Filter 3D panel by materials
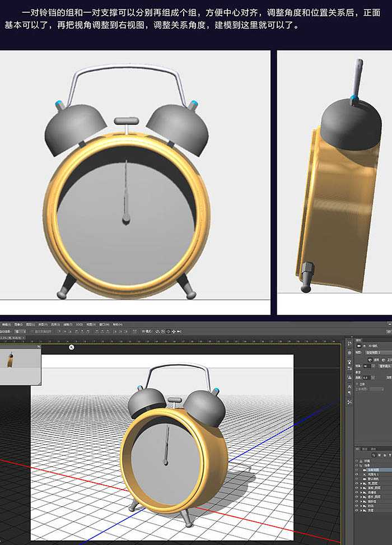Image resolution: width=392 pixels, height=545 pixels. point(385,455)
